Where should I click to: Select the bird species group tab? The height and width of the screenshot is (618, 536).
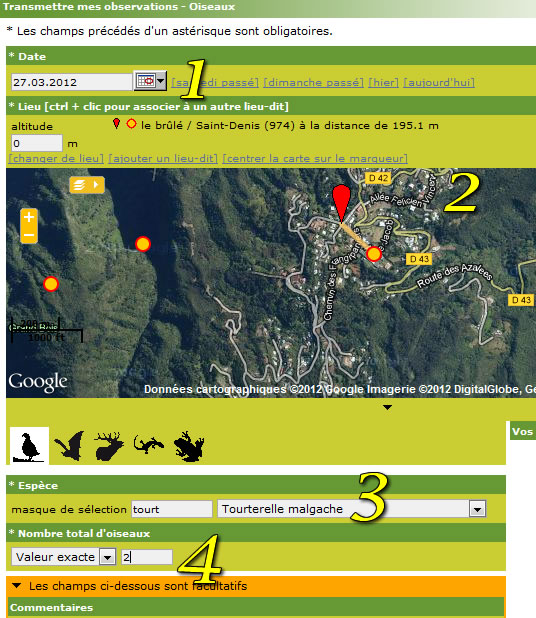coord(30,446)
